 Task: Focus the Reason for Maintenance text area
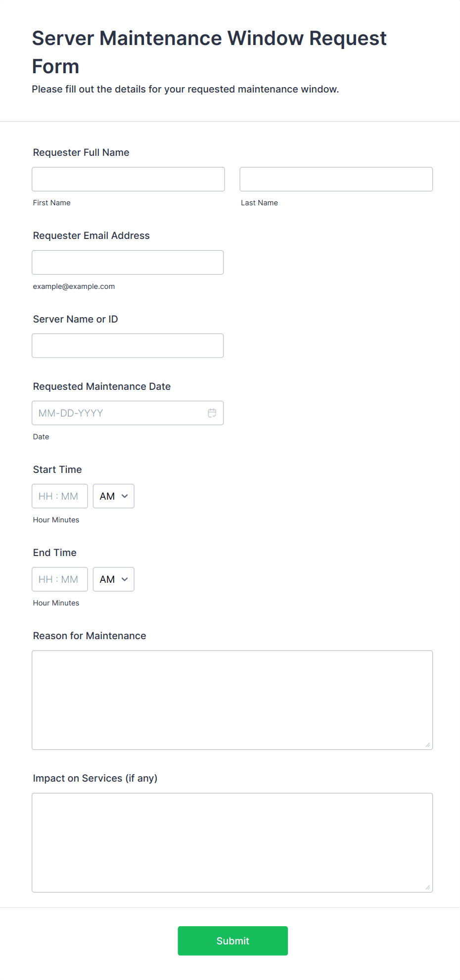click(232, 700)
